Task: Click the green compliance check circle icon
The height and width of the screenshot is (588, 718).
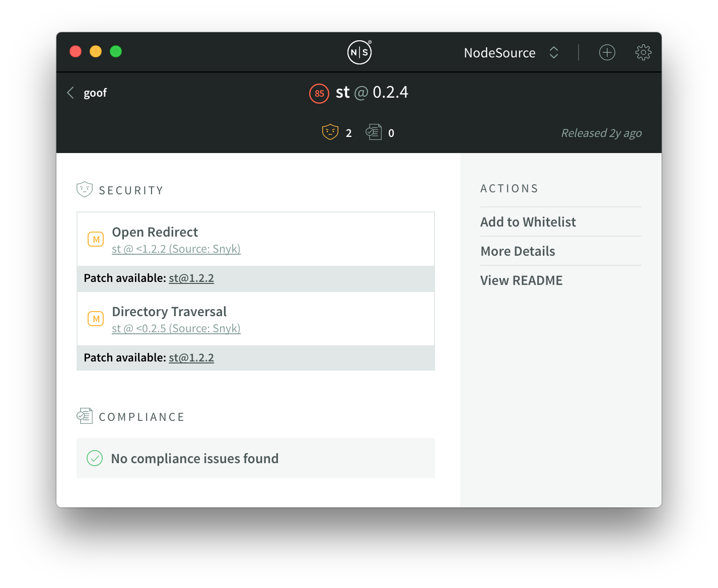Action: coord(95,458)
